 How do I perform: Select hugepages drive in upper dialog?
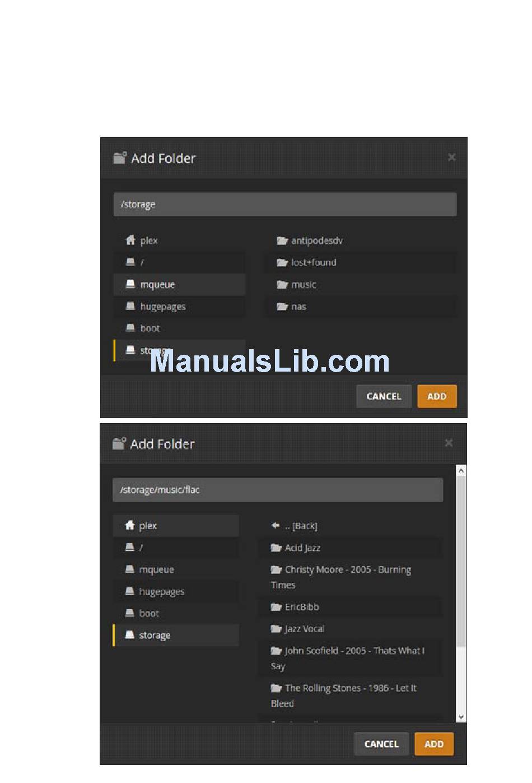pos(179,306)
